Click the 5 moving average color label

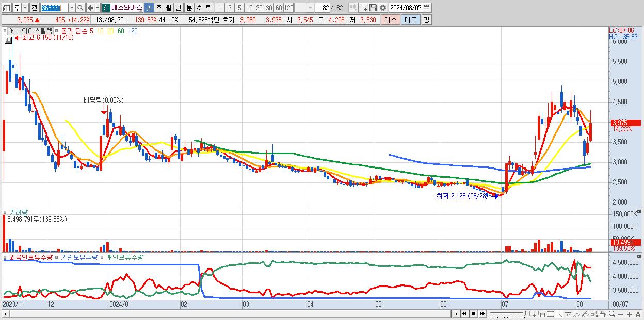pos(91,31)
